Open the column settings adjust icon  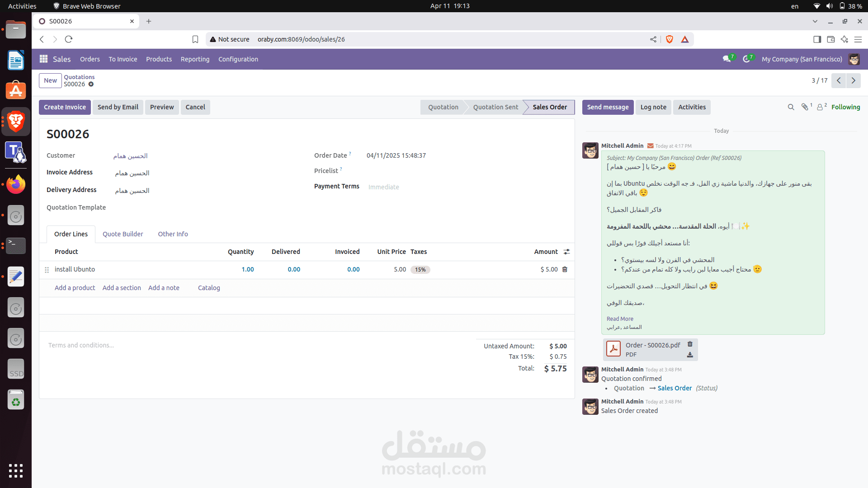[566, 252]
